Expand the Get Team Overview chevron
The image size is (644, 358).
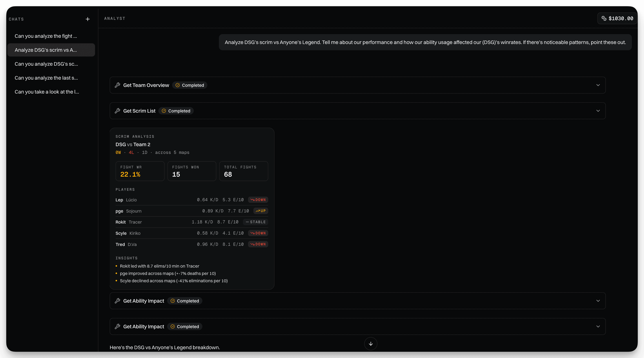click(x=598, y=85)
